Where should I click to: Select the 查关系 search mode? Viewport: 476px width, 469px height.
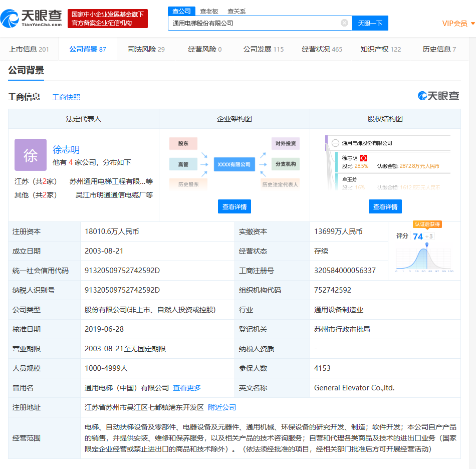(236, 11)
